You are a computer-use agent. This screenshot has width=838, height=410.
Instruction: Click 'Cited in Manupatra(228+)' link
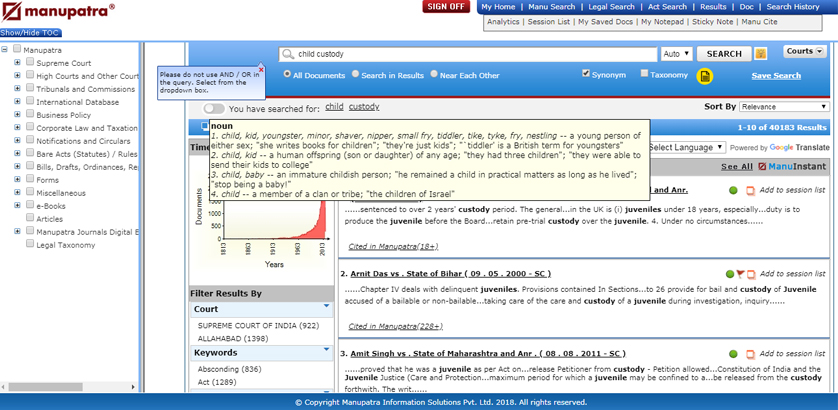pyautogui.click(x=395, y=326)
